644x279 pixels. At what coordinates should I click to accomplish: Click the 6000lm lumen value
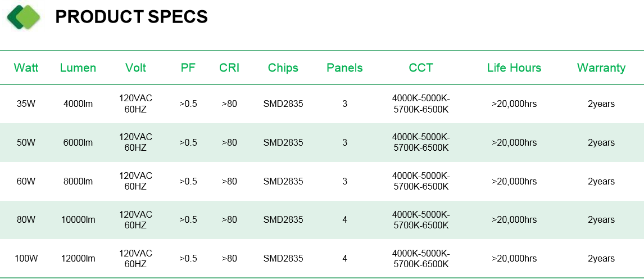(x=78, y=142)
